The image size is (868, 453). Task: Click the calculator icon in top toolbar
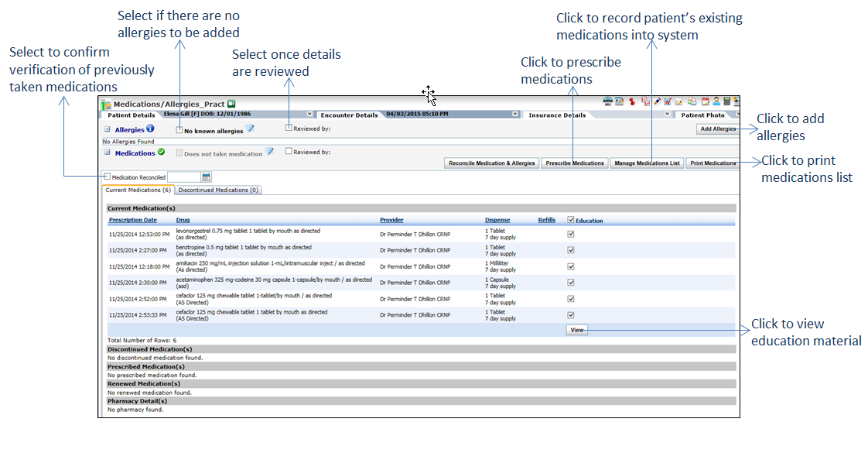tap(727, 101)
